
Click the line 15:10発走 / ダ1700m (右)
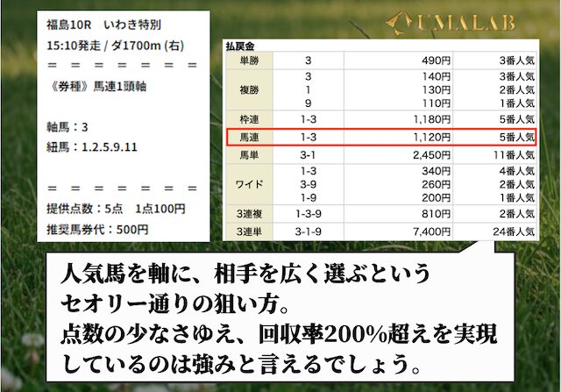point(115,46)
